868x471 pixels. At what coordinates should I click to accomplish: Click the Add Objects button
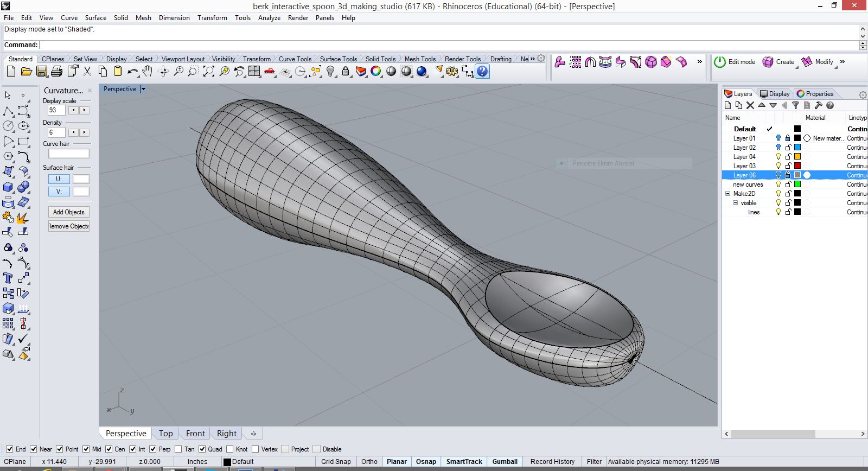pyautogui.click(x=68, y=212)
